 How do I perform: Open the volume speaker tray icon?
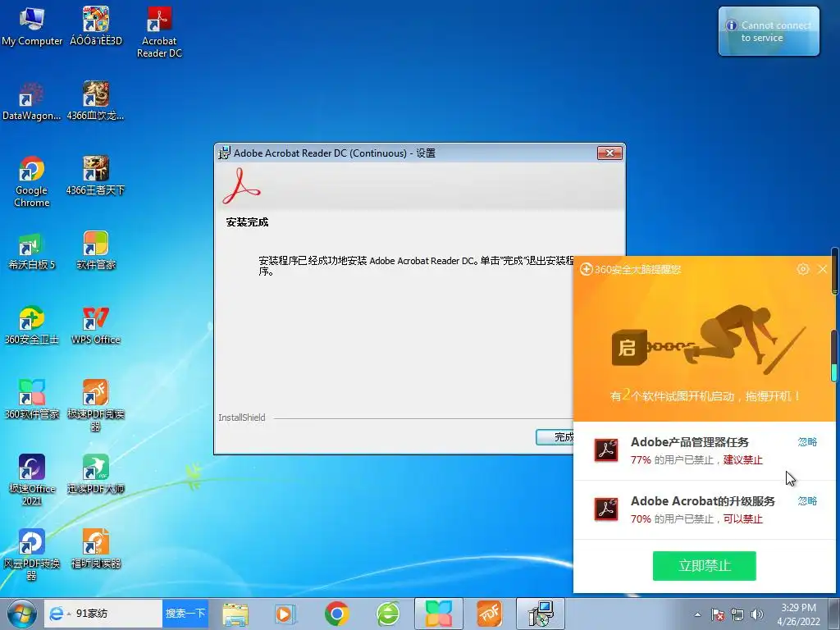(757, 614)
